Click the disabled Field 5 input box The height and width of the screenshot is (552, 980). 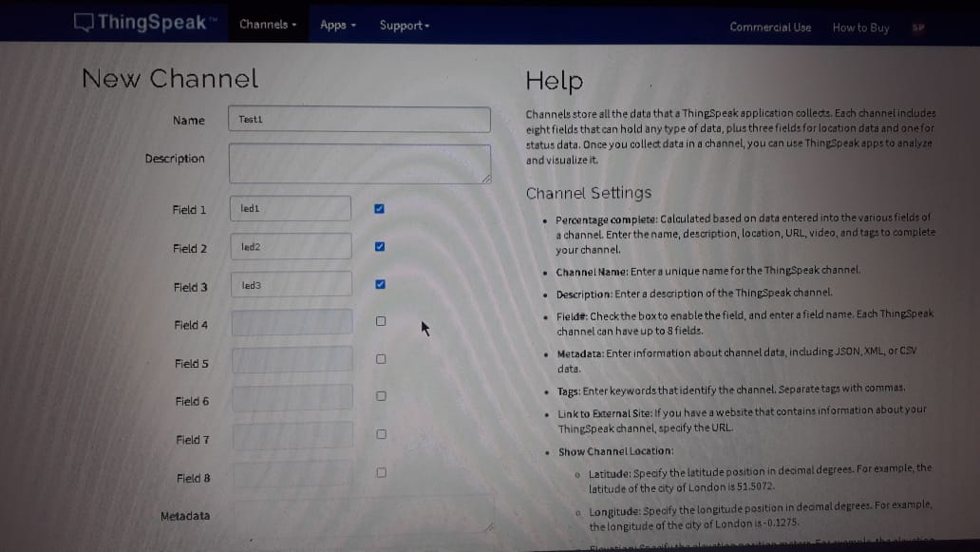point(292,361)
